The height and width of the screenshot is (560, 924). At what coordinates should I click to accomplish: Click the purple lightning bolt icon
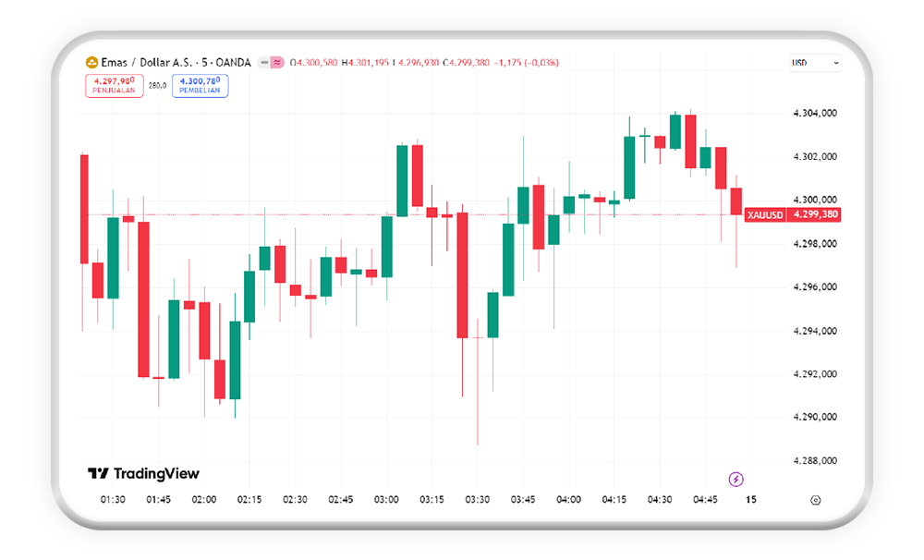coord(736,479)
